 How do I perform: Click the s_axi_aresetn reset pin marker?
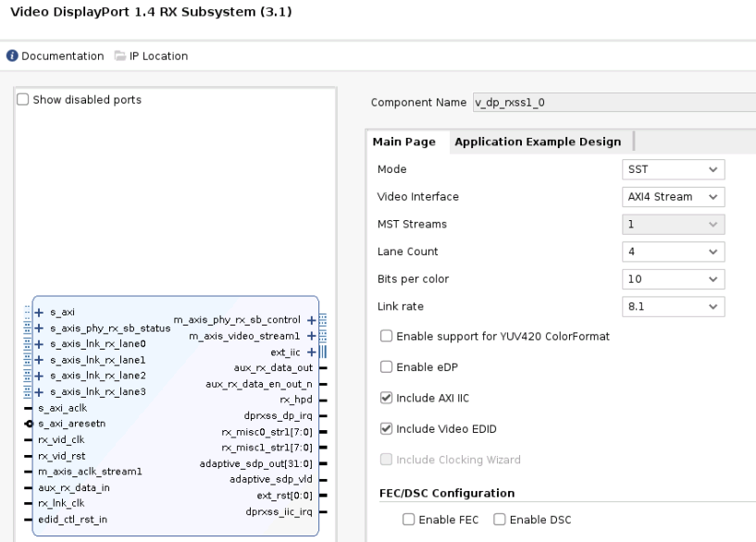29,424
